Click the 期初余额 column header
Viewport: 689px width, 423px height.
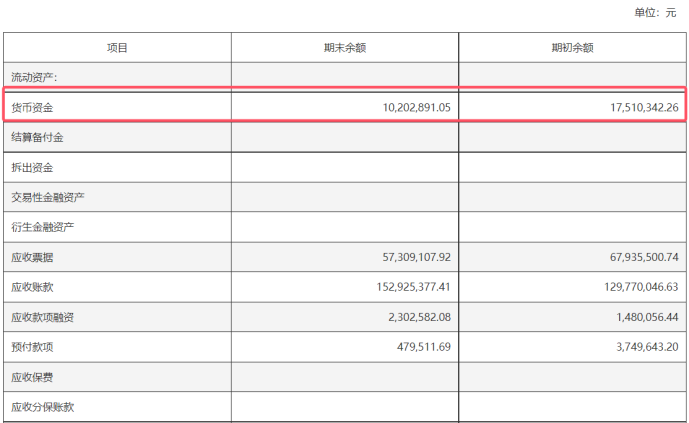click(x=573, y=47)
